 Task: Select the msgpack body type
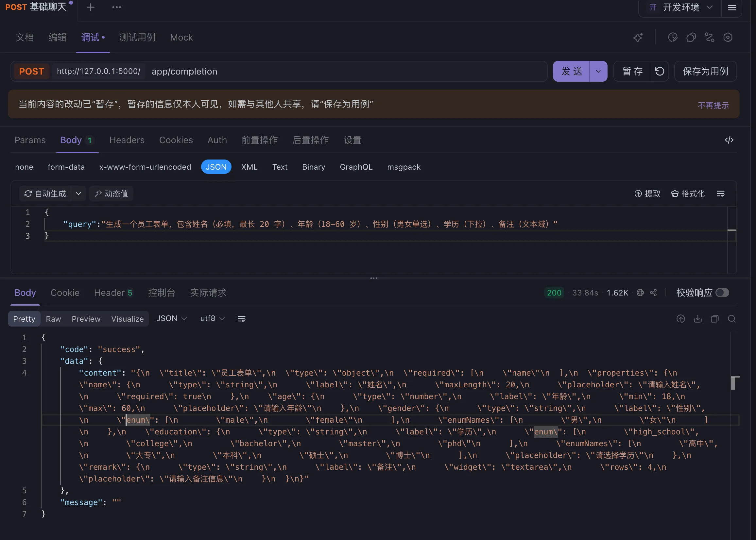tap(404, 167)
